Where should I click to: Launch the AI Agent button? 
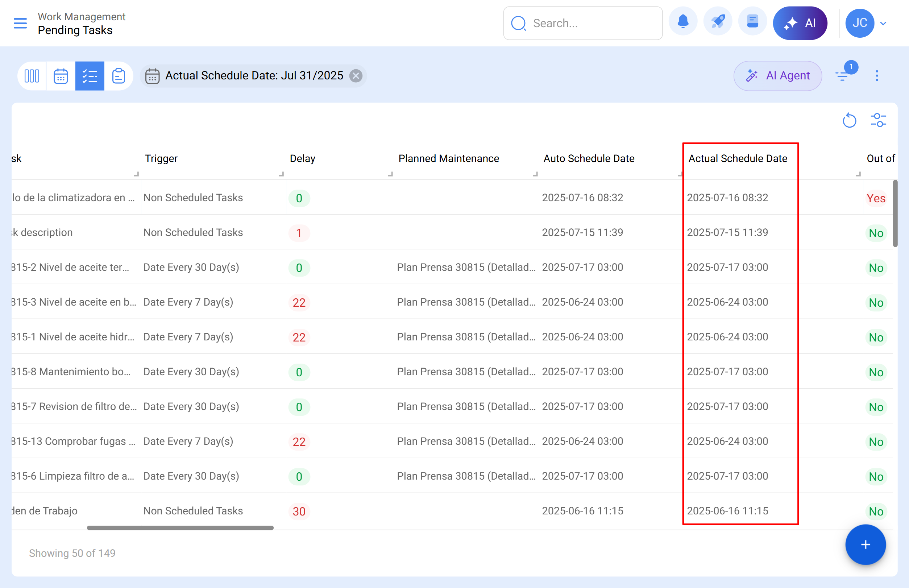(x=777, y=76)
